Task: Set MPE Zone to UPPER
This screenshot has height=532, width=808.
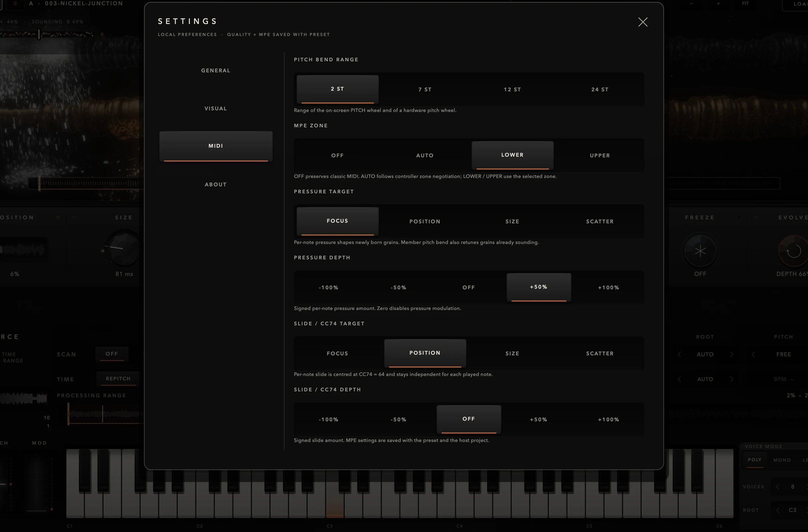Action: 600,155
